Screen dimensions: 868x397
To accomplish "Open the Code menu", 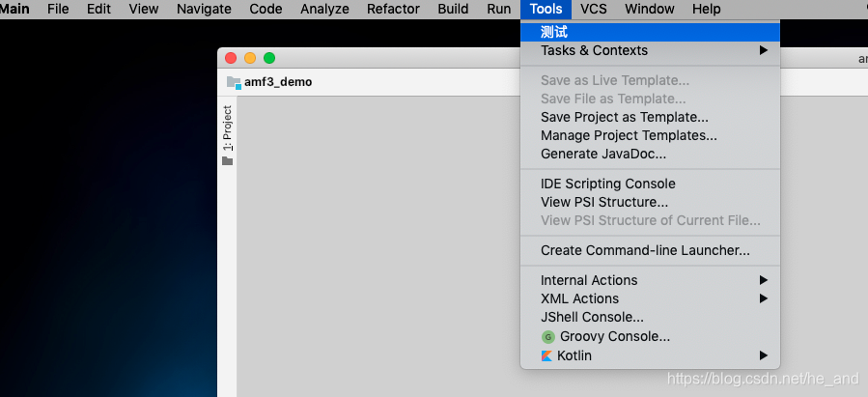I will pyautogui.click(x=266, y=9).
